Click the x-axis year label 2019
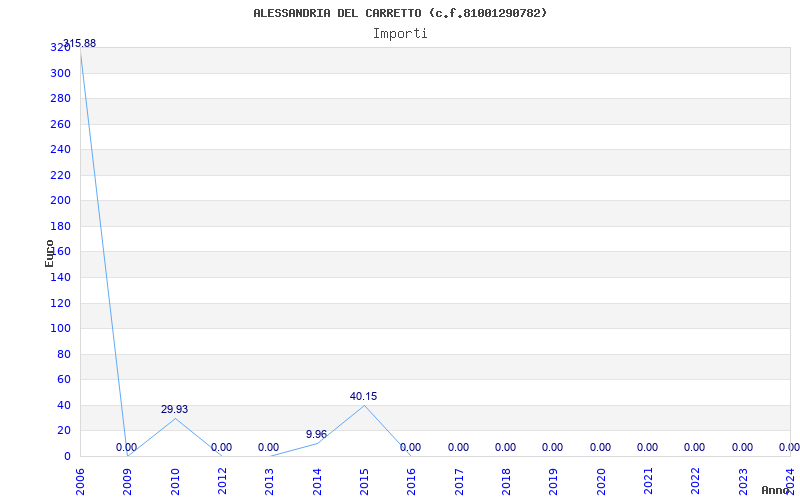Screen dimensions: 800x500 point(554,481)
